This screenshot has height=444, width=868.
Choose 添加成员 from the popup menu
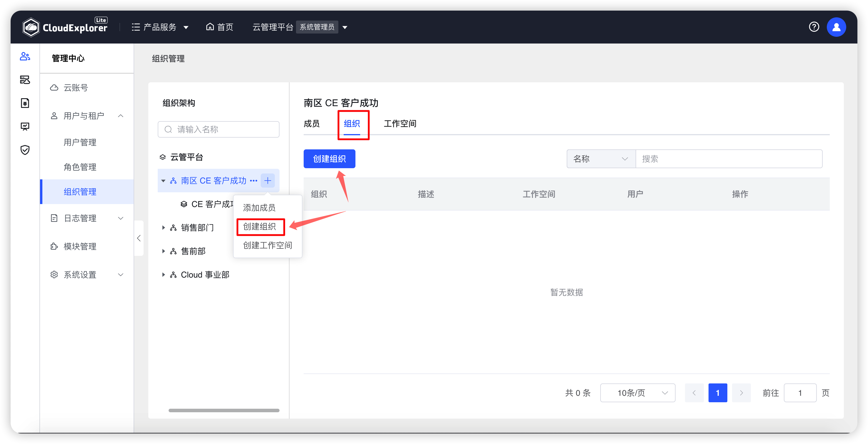tap(259, 208)
